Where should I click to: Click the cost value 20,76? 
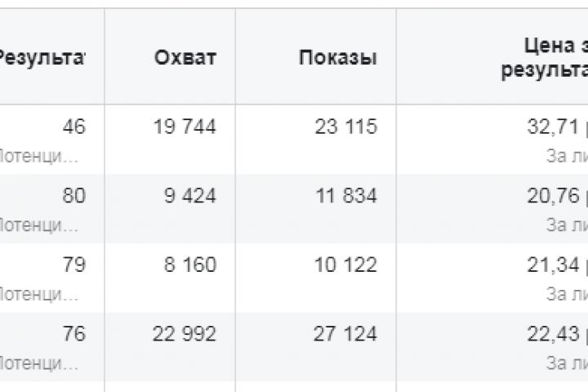point(555,196)
